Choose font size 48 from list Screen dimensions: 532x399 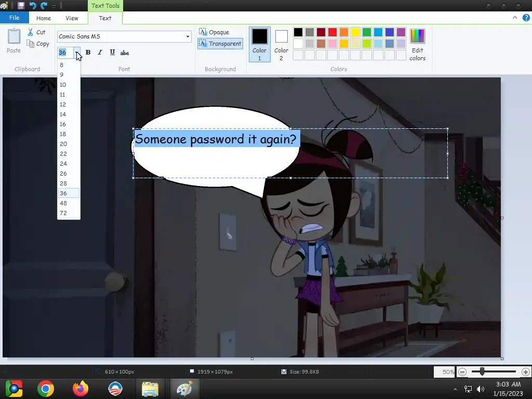click(69, 203)
